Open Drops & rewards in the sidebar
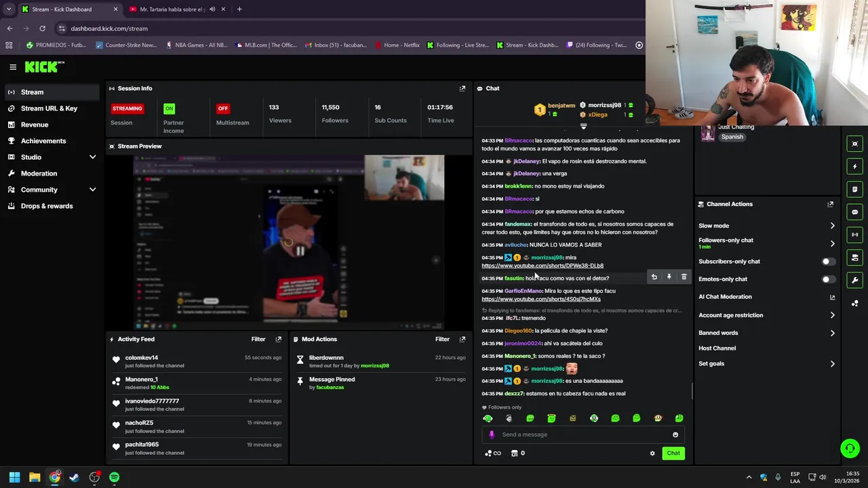The image size is (868, 488). pyautogui.click(x=52, y=206)
